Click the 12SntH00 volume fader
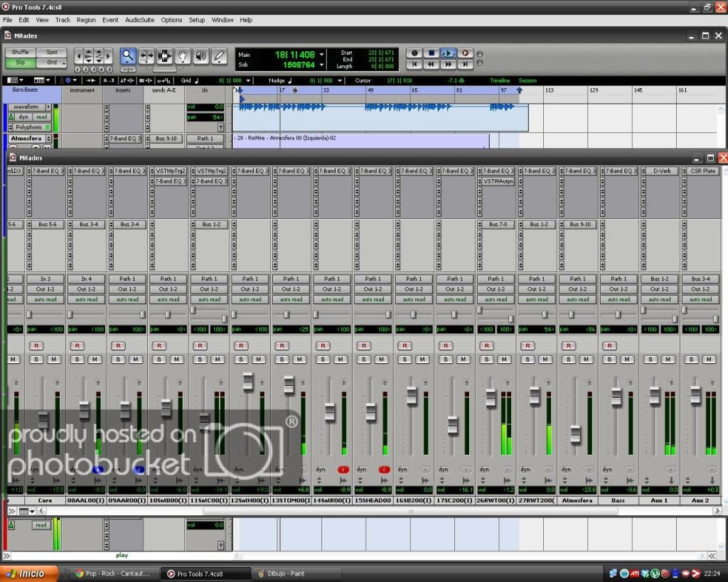Image resolution: width=728 pixels, height=582 pixels. click(248, 382)
